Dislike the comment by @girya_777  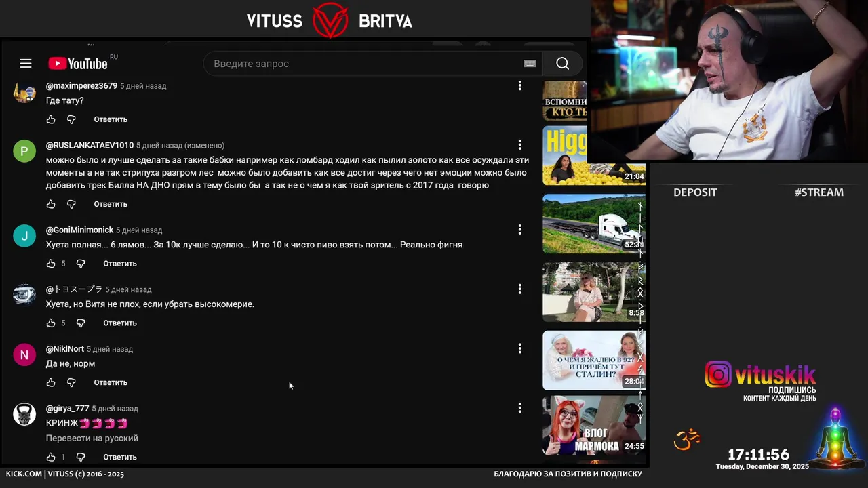click(81, 457)
